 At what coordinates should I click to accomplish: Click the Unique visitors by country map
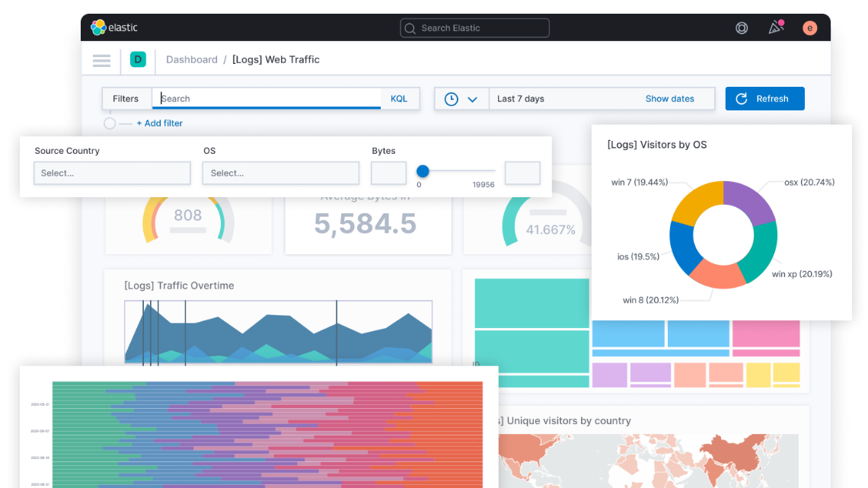tap(648, 461)
